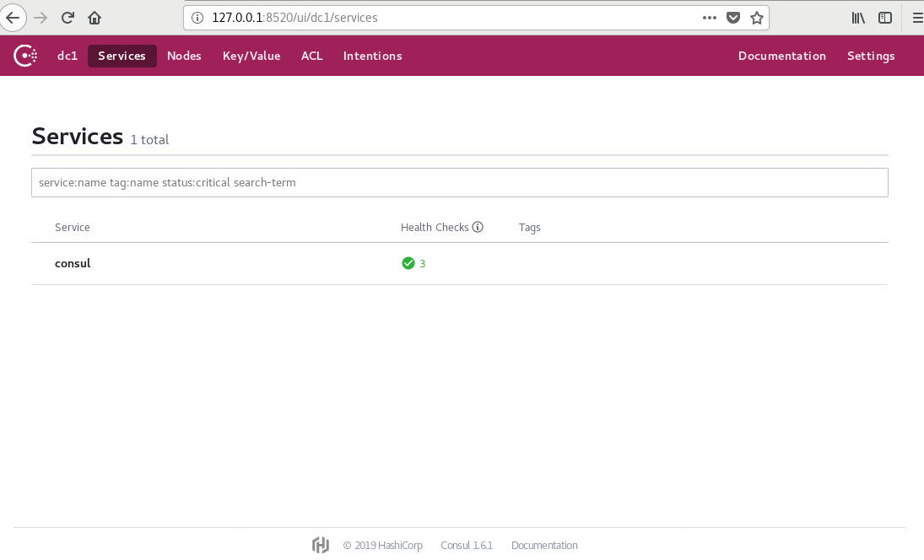Screen dimensions: 924x560
Task: Open the Settings page
Action: (x=871, y=56)
